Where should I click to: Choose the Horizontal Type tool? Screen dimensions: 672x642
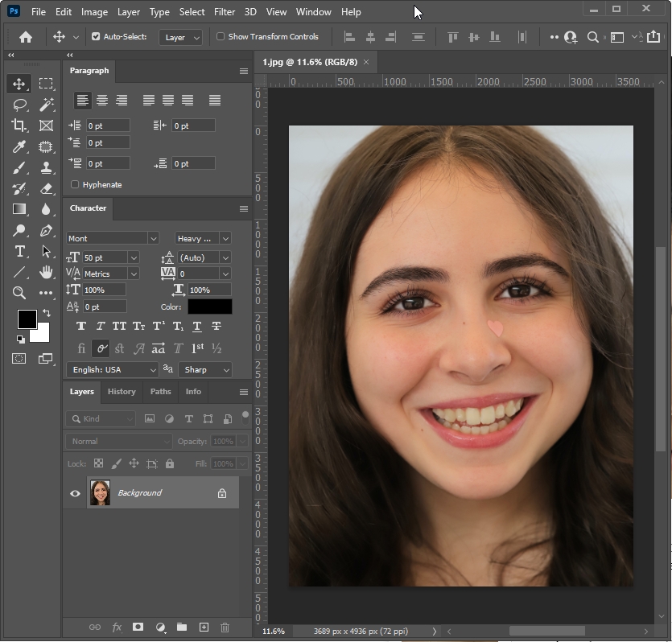[20, 252]
